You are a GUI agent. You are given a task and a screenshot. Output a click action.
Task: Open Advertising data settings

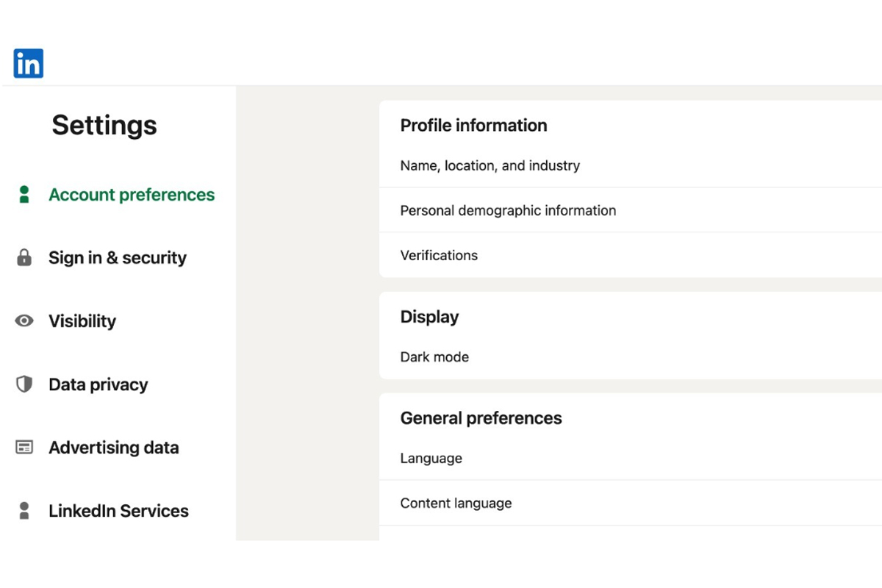click(114, 448)
